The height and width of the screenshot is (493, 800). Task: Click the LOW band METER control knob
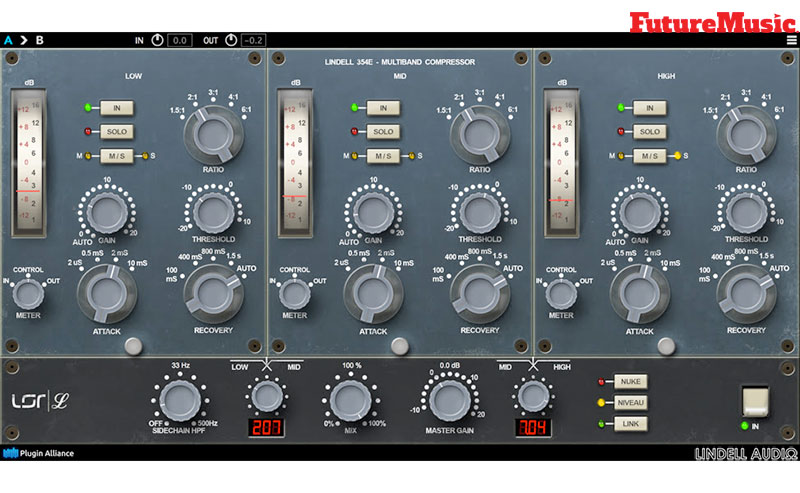click(x=28, y=294)
